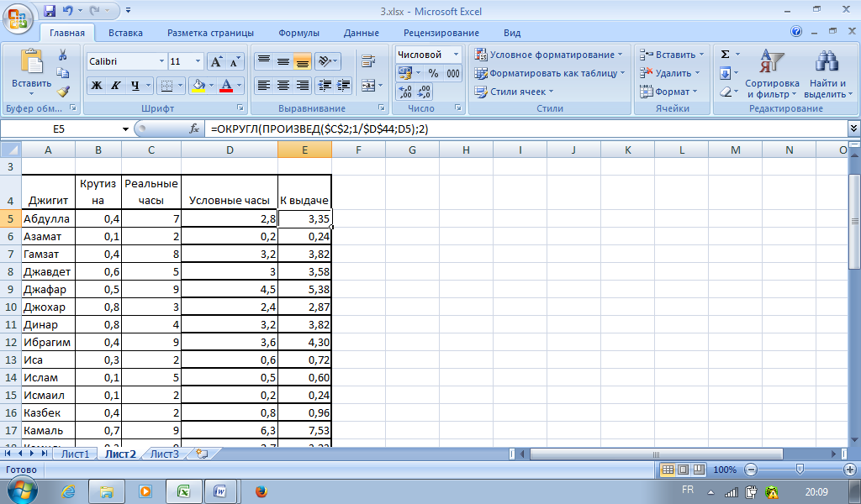This screenshot has height=504, width=861.
Task: Click the Cut scissors icon
Action: tap(63, 55)
